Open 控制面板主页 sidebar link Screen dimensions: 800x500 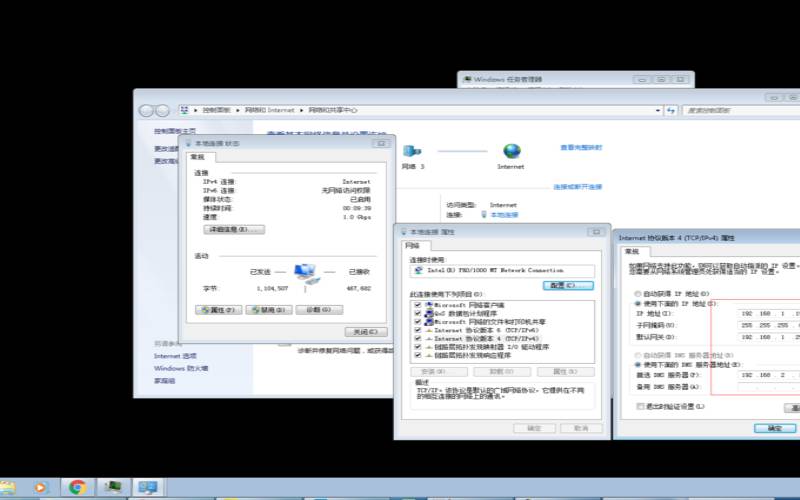pos(175,131)
